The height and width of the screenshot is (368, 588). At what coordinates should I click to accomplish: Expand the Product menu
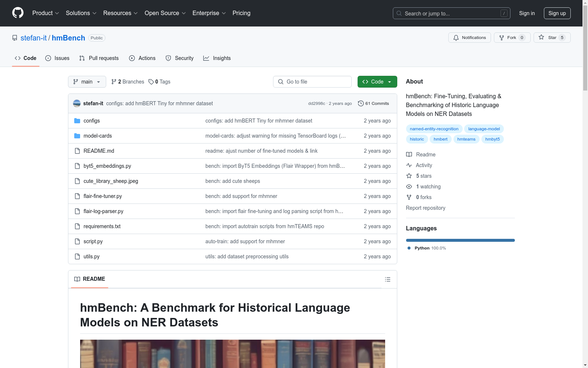[46, 13]
